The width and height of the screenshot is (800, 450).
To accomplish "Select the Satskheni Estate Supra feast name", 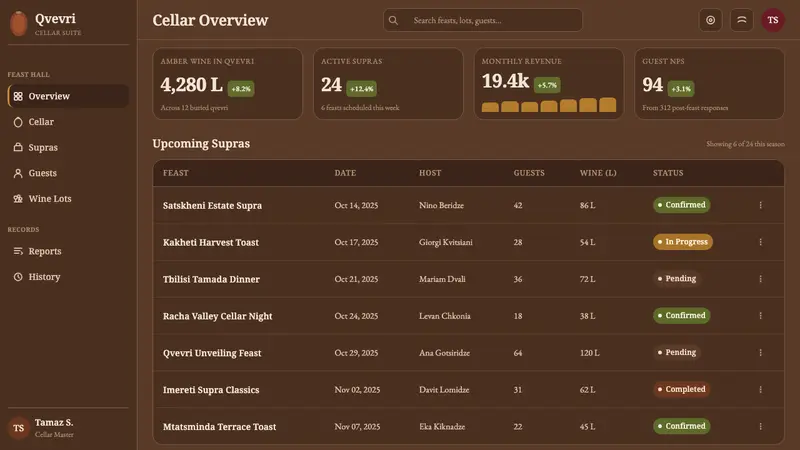I will click(x=212, y=206).
